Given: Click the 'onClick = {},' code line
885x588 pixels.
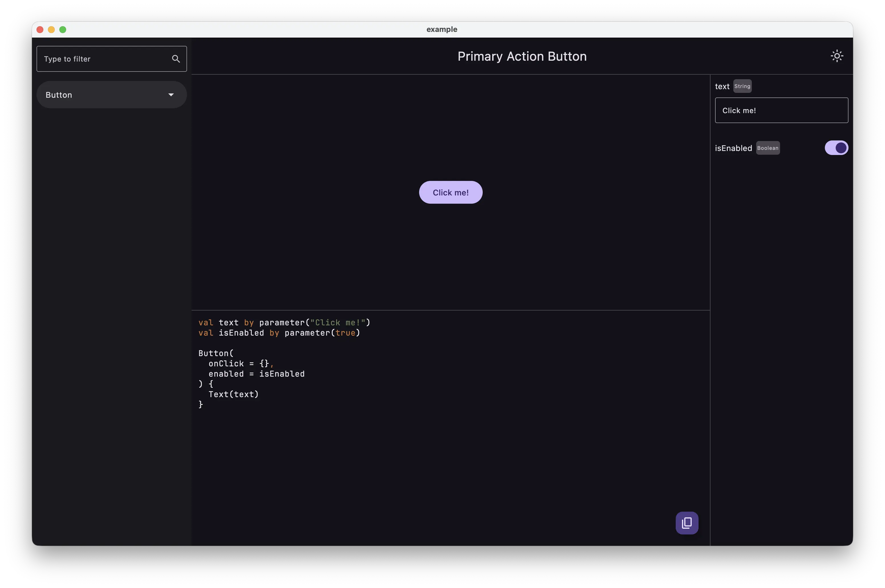Looking at the screenshot, I should (x=241, y=364).
